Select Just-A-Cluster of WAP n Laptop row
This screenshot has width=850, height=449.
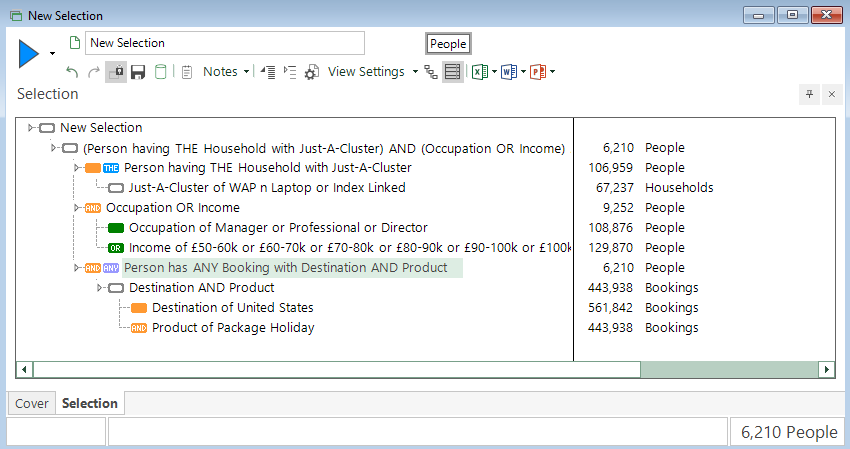[267, 188]
